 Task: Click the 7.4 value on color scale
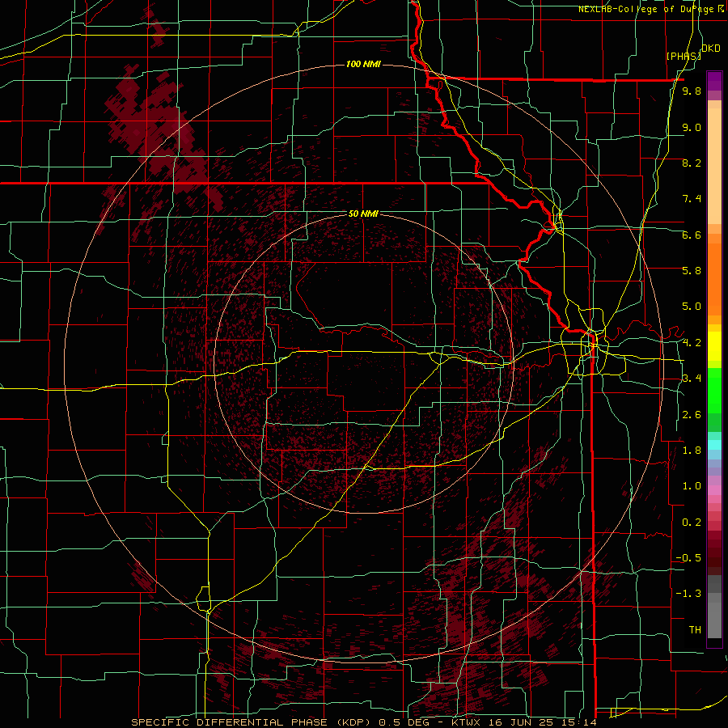click(x=692, y=199)
